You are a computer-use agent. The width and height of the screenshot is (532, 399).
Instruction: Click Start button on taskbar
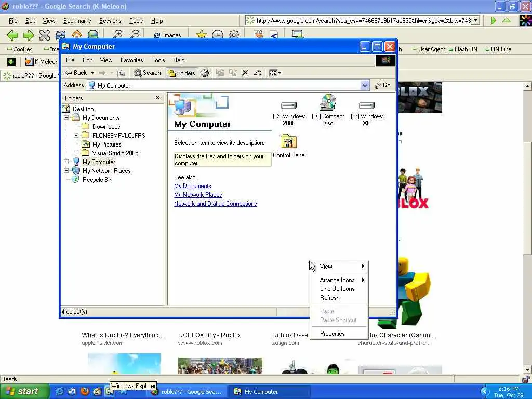coord(24,392)
